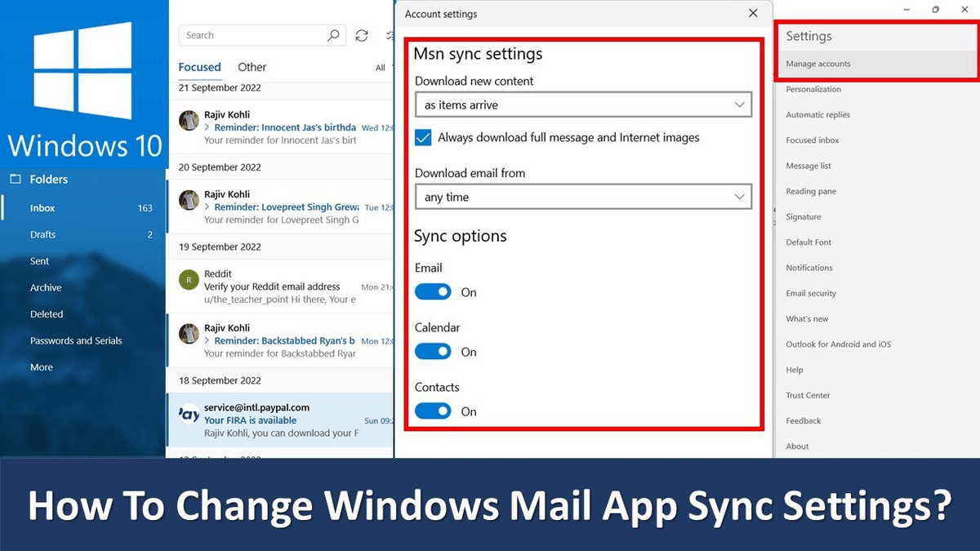
Task: Click the '18 September 2022' date header
Action: click(x=220, y=380)
